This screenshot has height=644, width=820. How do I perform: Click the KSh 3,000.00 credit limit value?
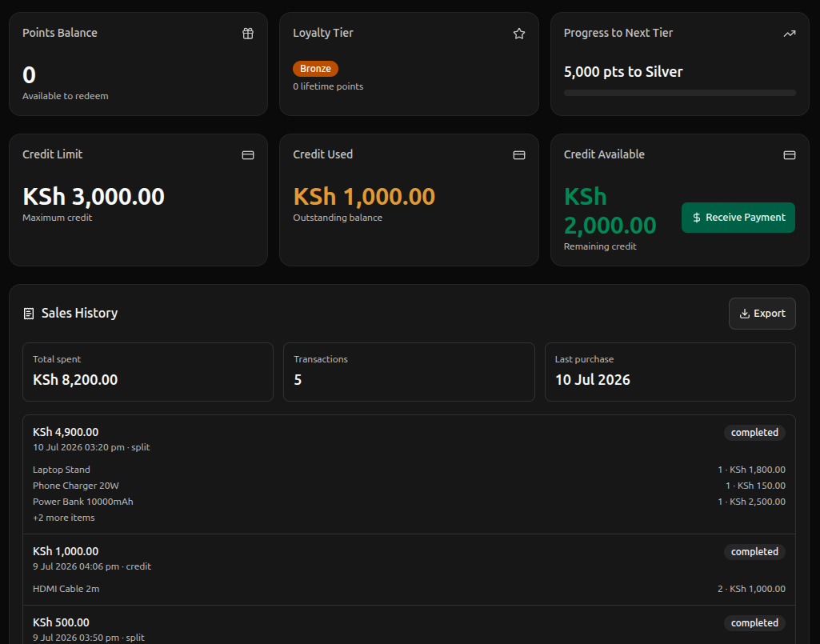click(x=93, y=197)
